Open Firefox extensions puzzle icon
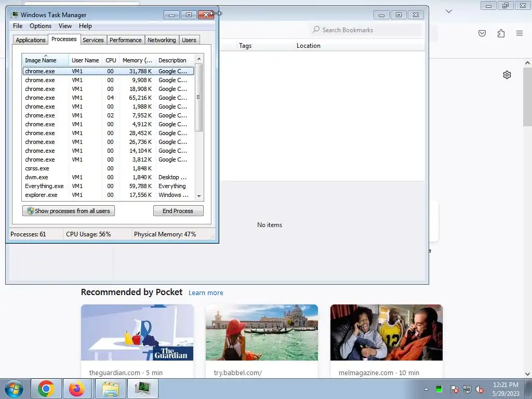The image size is (532, 399). click(501, 33)
